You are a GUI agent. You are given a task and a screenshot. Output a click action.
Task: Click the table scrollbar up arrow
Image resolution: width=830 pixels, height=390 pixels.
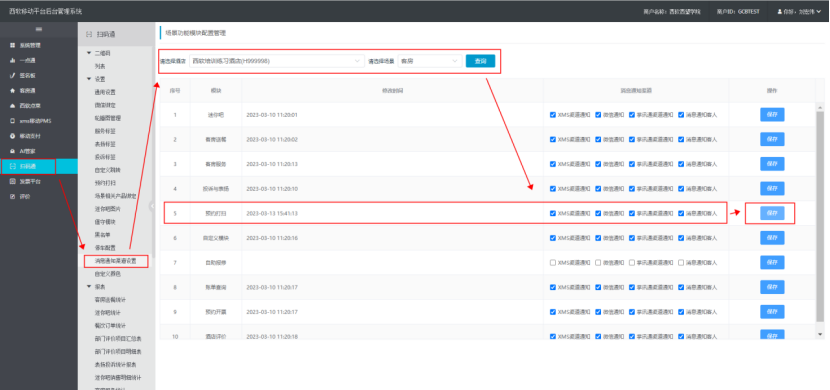tap(820, 107)
